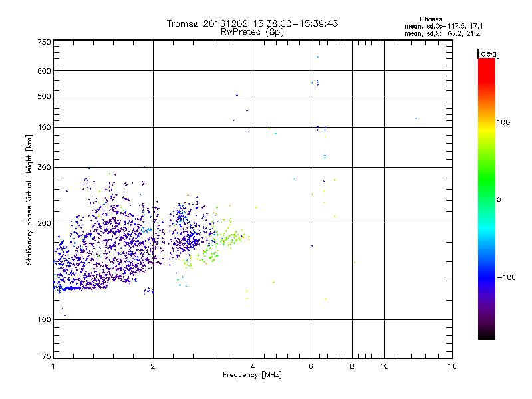This screenshot has width=532, height=399.
Task: Click the x-axis tick label '10'
Action: click(x=384, y=366)
